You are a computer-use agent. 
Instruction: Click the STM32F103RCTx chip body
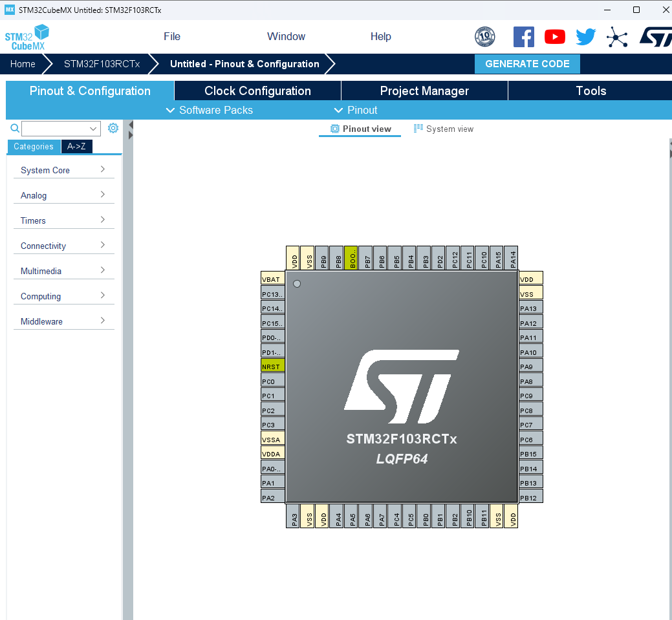[x=402, y=387]
